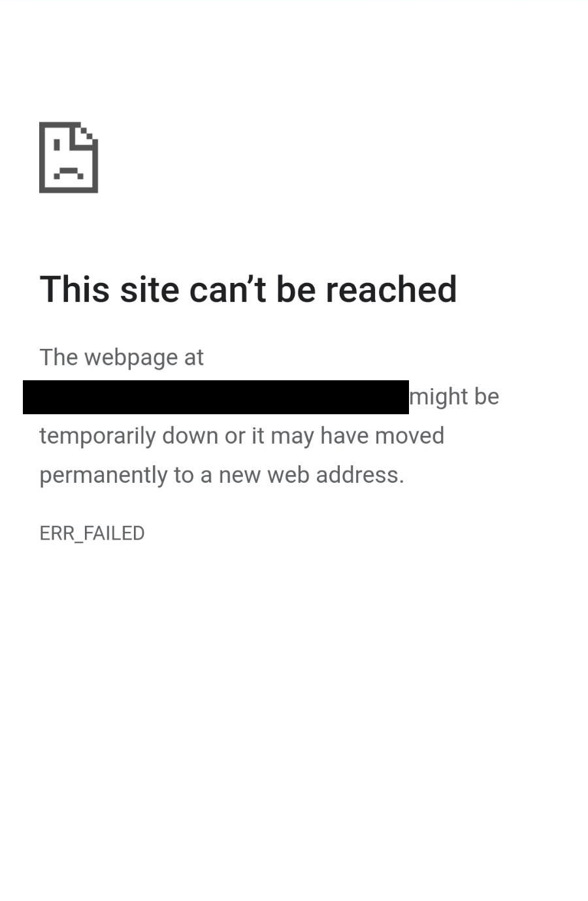Click "The webpage at" text line
The width and height of the screenshot is (588, 901).
click(x=122, y=357)
